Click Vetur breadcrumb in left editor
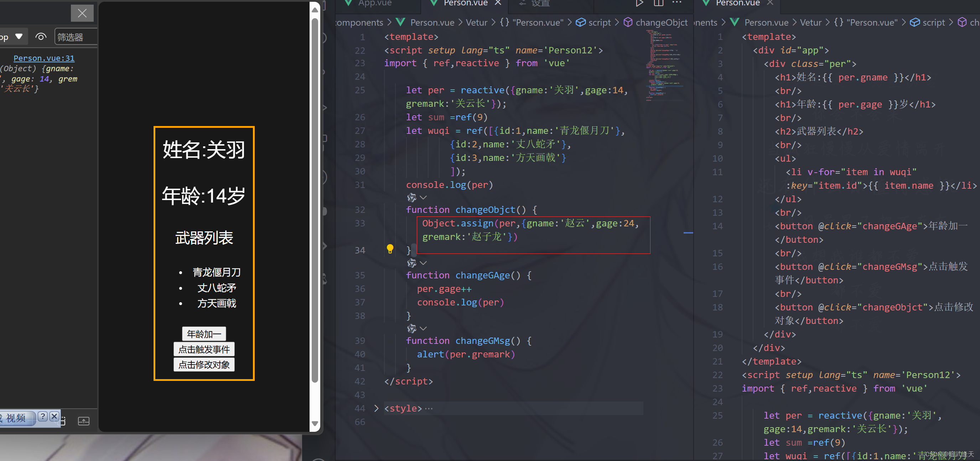 476,22
